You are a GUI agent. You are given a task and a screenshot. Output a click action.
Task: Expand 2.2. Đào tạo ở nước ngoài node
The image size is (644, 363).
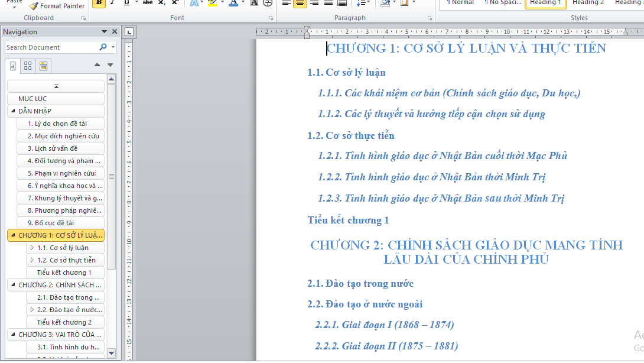click(x=32, y=310)
